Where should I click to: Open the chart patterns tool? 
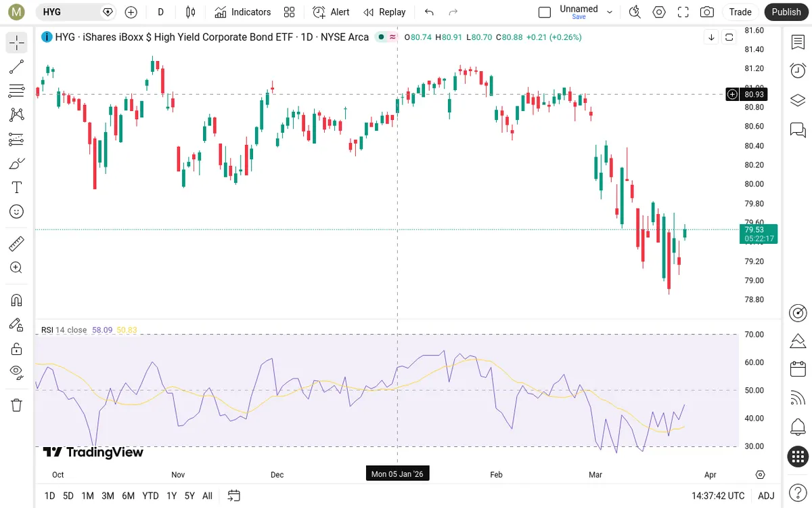click(x=17, y=115)
